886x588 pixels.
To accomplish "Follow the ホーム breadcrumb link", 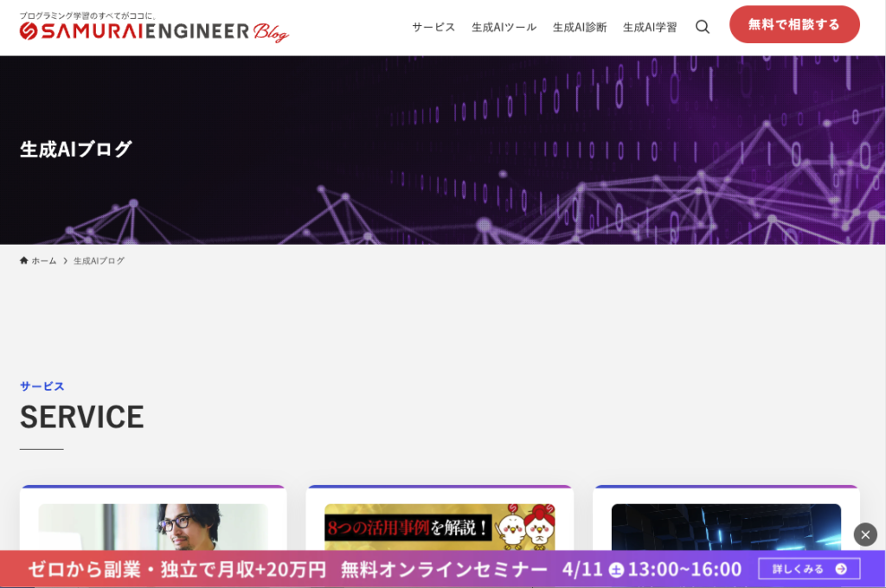I will [44, 260].
